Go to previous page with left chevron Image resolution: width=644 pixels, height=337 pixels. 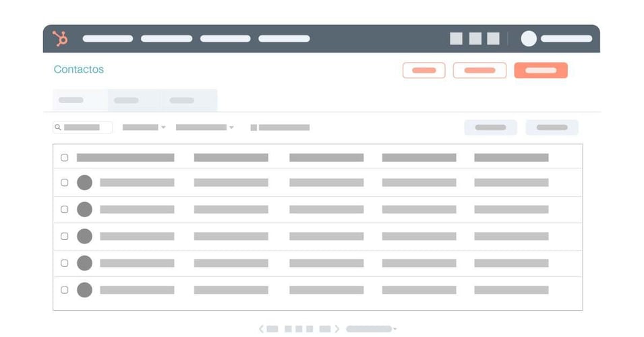pyautogui.click(x=262, y=329)
